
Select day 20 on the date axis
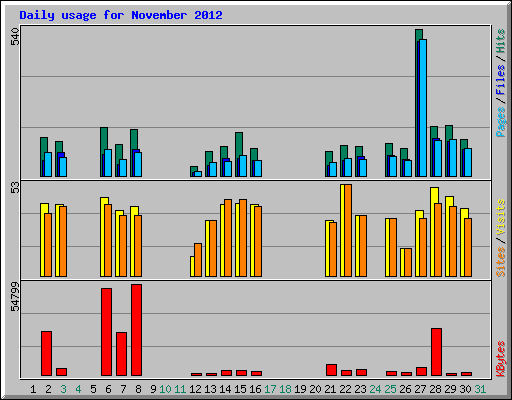point(315,389)
